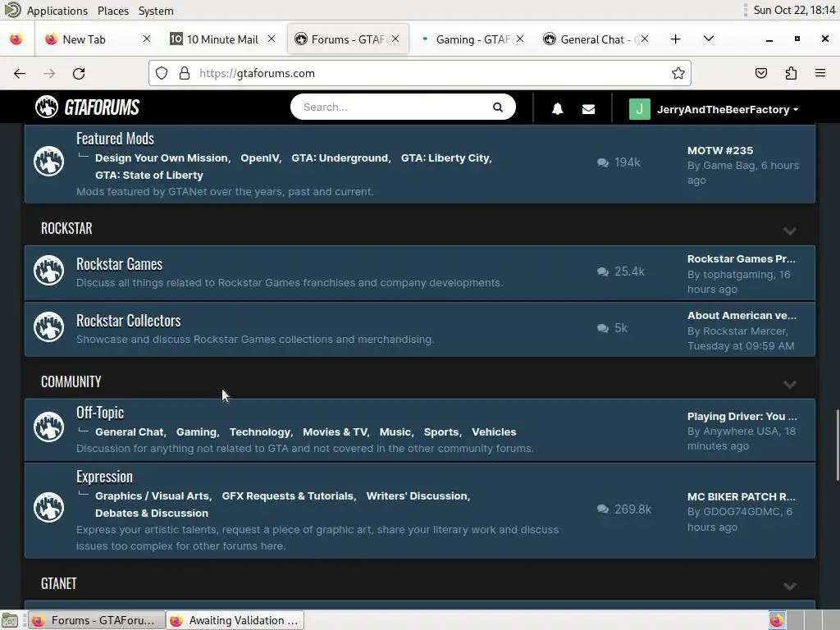Open the list all tabs dropdown arrow
Image resolution: width=840 pixels, height=630 pixels.
(709, 39)
